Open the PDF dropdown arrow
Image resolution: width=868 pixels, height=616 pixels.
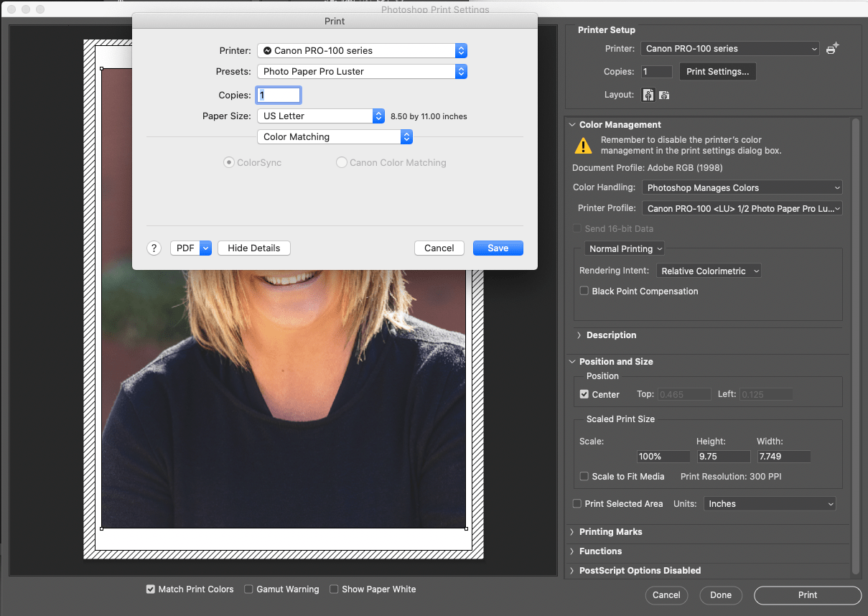pos(205,248)
